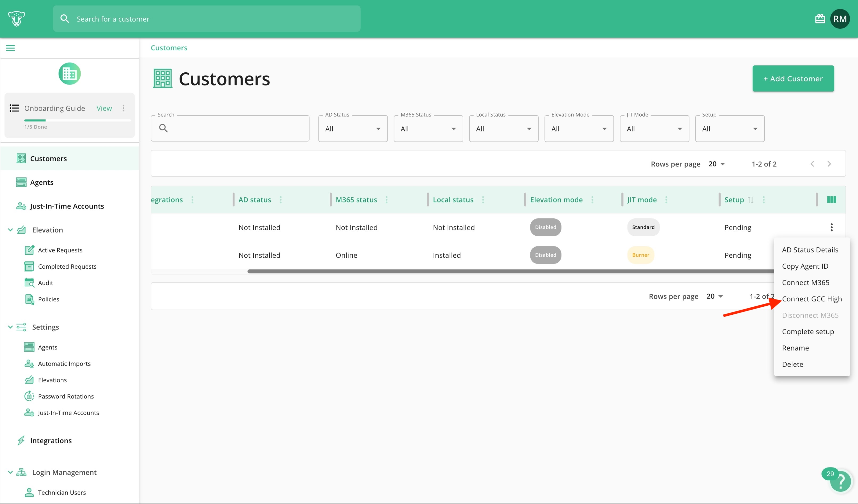Click the hamburger menu icon
The height and width of the screenshot is (504, 858).
coord(11,48)
